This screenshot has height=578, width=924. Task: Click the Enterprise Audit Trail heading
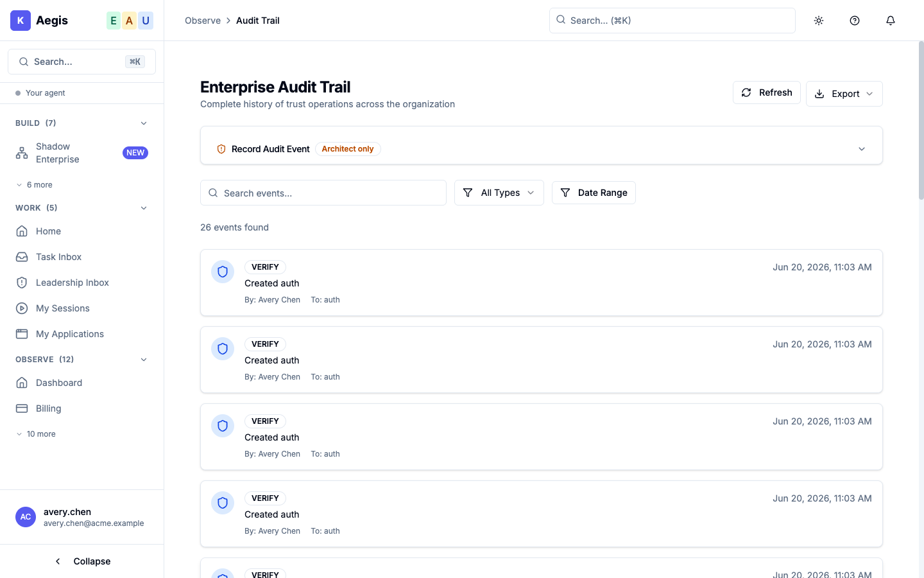click(x=275, y=87)
